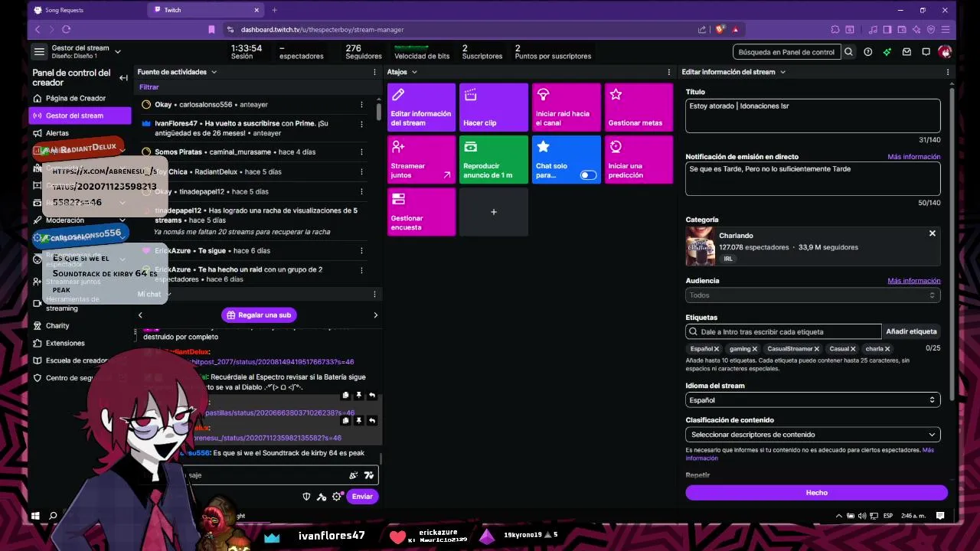The width and height of the screenshot is (980, 551).
Task: Open the hamburger menu next to Gestor del stream
Action: 39,52
